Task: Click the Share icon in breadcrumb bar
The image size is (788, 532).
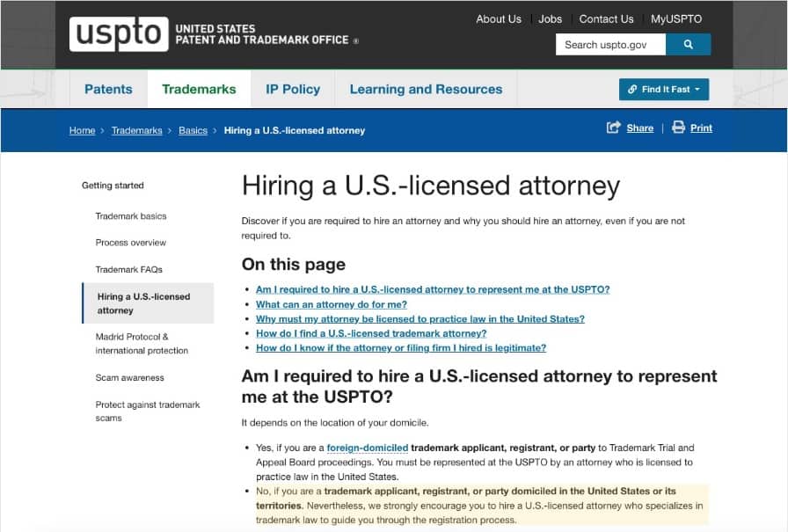Action: (614, 128)
